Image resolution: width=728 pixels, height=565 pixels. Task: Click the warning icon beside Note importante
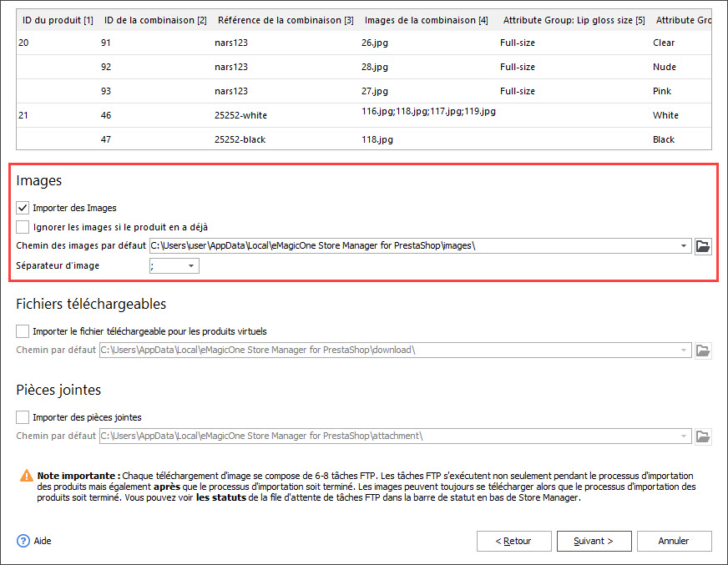pyautogui.click(x=27, y=476)
